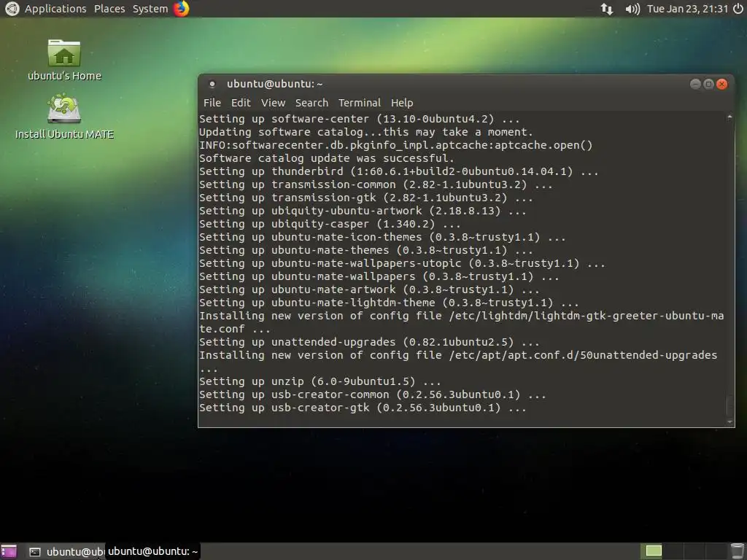Click the 'Setting up unzip' line
Screen dimensions: 747x560
(x=320, y=381)
